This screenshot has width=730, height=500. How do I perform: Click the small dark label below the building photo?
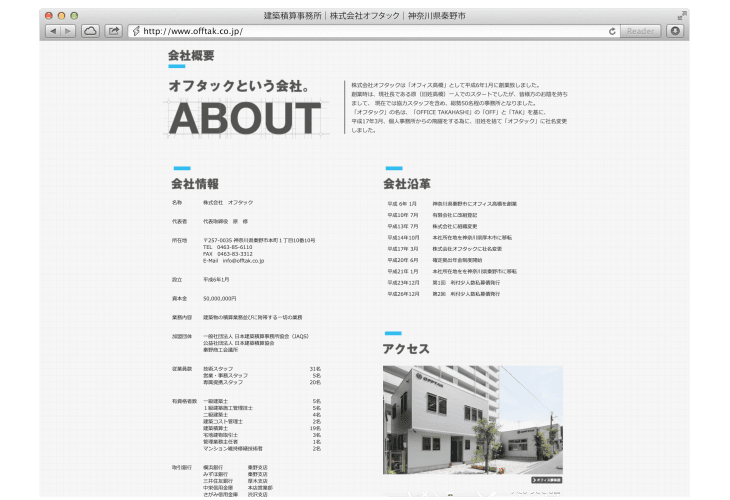547,480
